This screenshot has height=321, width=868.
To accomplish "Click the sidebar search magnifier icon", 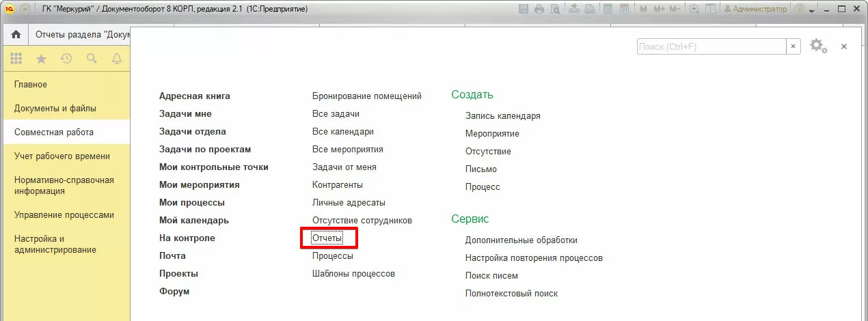I will click(x=92, y=59).
